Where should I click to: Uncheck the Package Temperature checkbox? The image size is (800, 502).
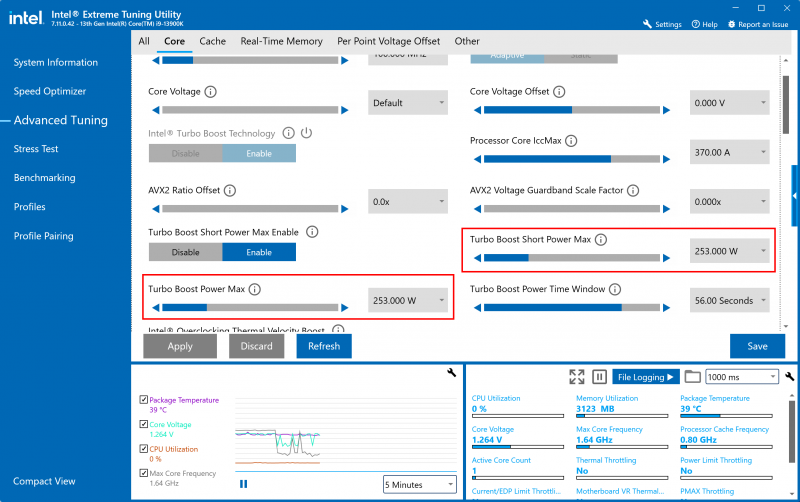143,400
